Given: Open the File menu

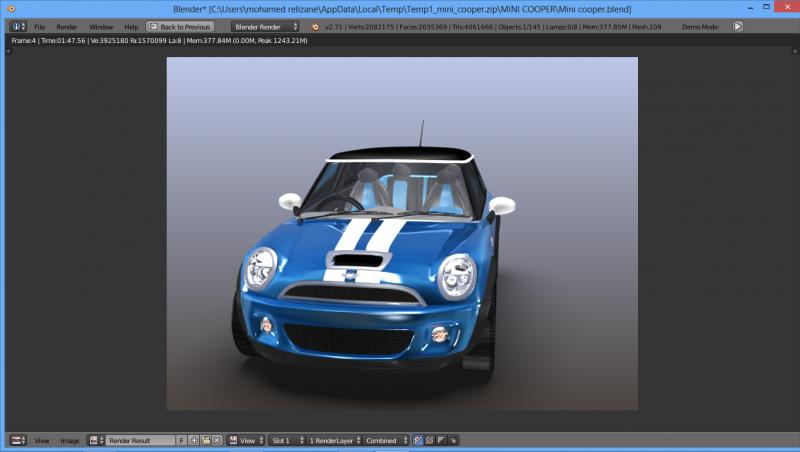Looking at the screenshot, I should 40,27.
